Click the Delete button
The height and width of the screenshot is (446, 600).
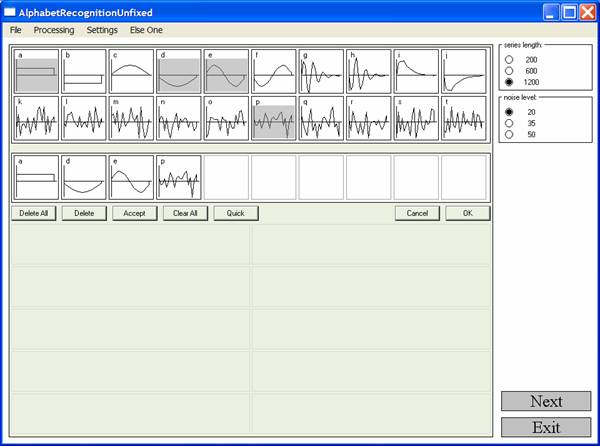(84, 213)
